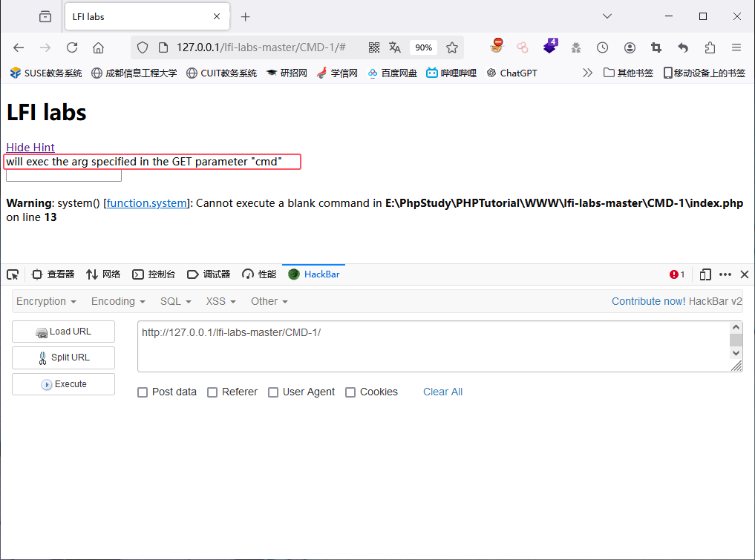Click the Hide Hint link
Screen dimensions: 755x560
pos(30,147)
